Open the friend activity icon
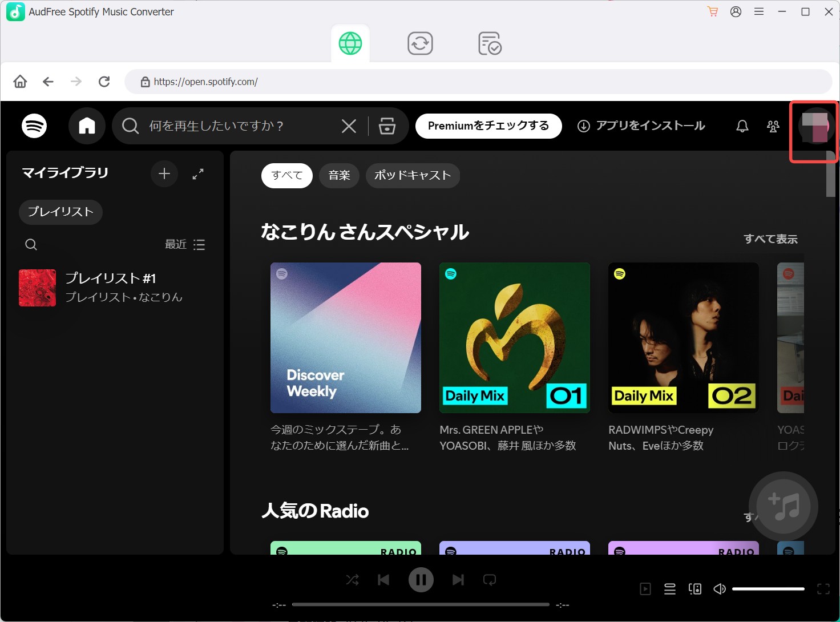The image size is (840, 622). pos(773,126)
